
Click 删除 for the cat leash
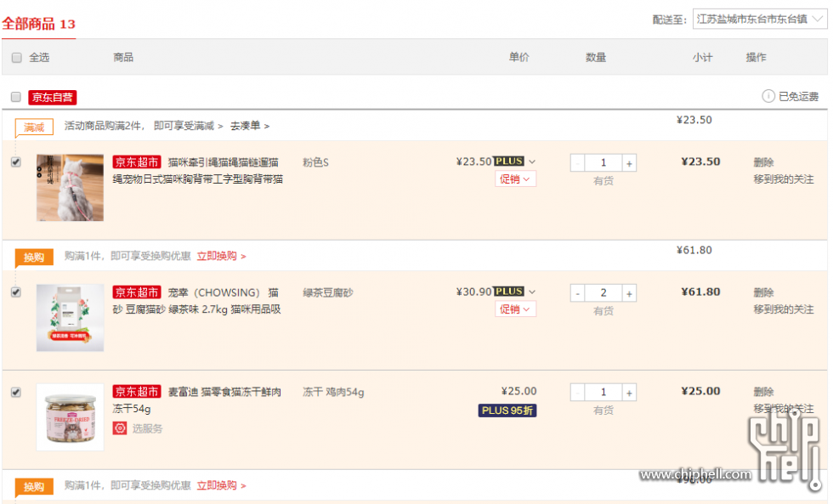click(763, 162)
